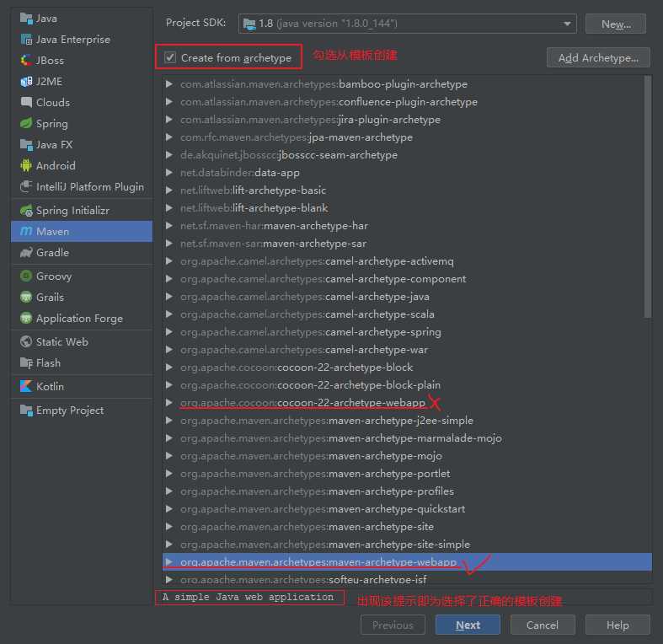The width and height of the screenshot is (663, 644).
Task: Select camel-archetype-scala row
Action: (407, 314)
